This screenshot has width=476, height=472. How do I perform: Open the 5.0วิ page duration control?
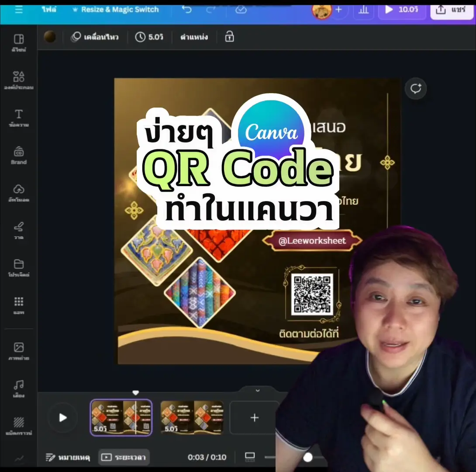[150, 37]
